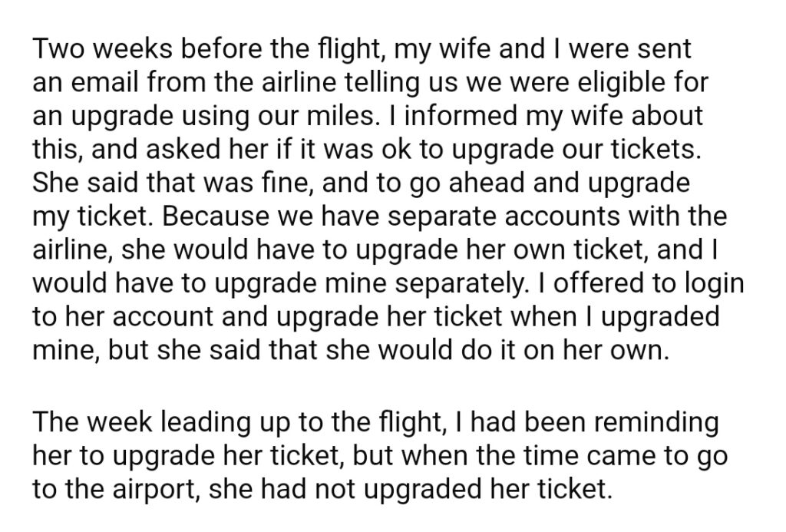Click the word "informed" in the text

(453, 116)
